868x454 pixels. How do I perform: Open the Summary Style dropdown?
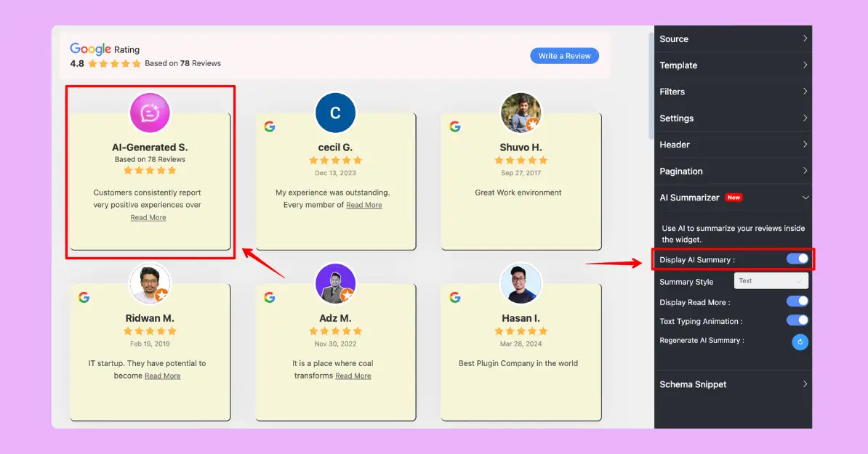click(771, 281)
